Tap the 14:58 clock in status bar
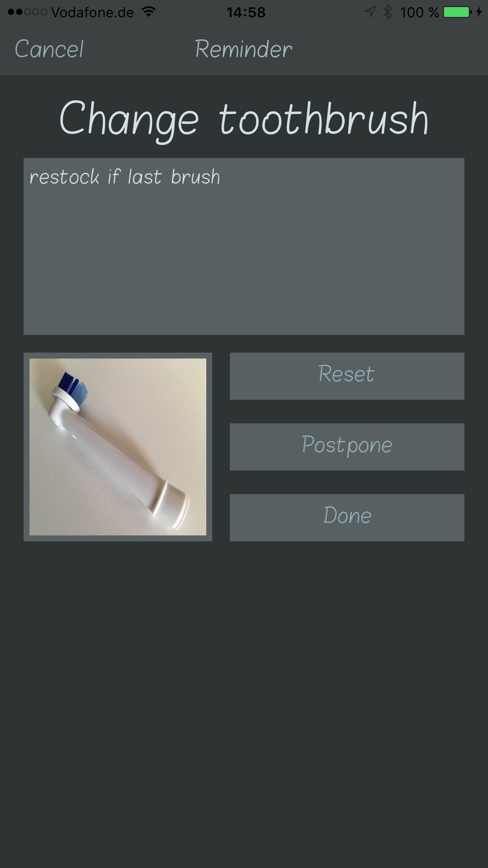The height and width of the screenshot is (868, 488). pos(246,13)
